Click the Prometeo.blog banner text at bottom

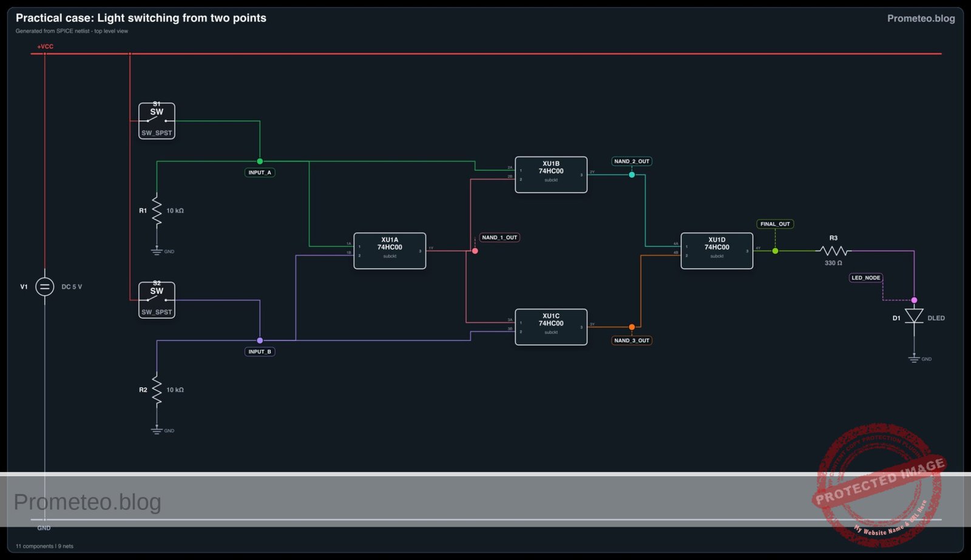click(x=87, y=502)
